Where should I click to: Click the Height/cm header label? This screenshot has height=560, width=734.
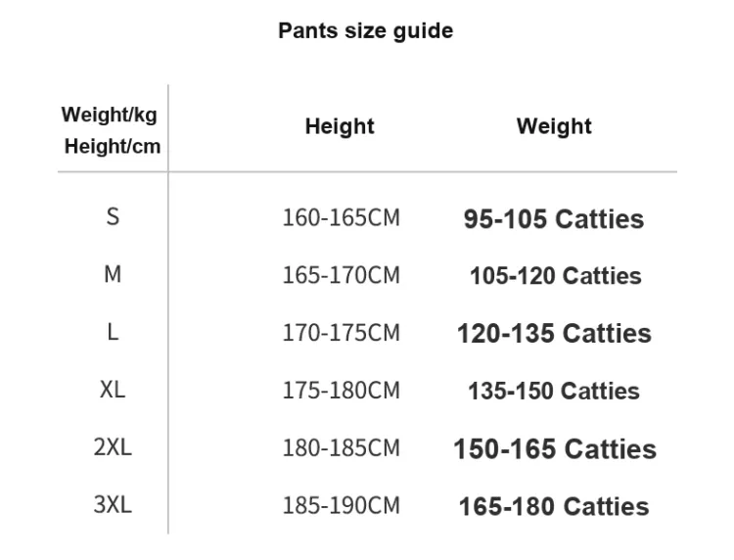113,147
